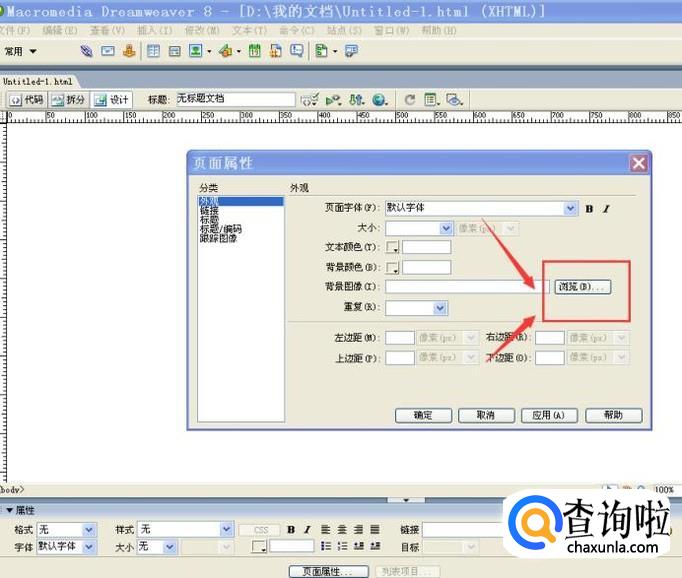This screenshot has width=682, height=578.
Task: Click the 帮助 button in the dialog
Action: [613, 415]
